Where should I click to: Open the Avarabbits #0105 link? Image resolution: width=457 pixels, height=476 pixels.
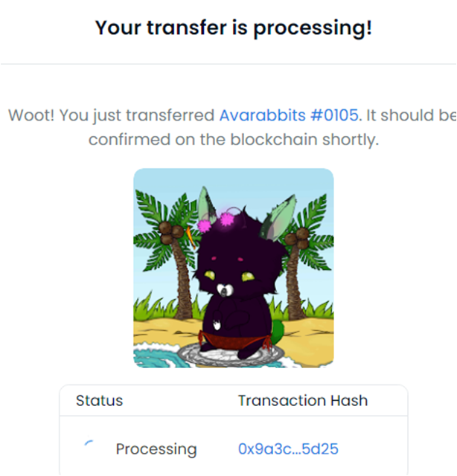(x=289, y=115)
